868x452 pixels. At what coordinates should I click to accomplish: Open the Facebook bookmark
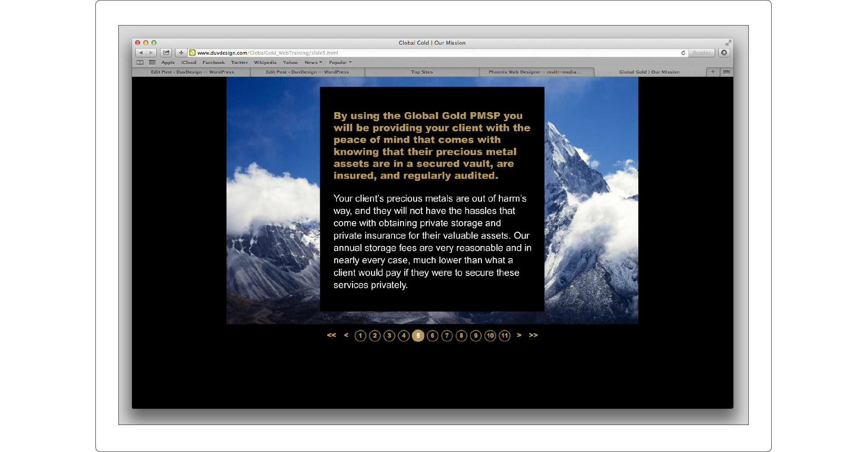coord(213,62)
